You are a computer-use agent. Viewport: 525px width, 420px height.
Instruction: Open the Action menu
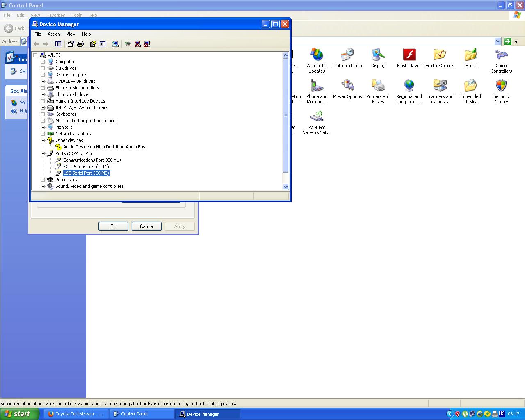[53, 34]
